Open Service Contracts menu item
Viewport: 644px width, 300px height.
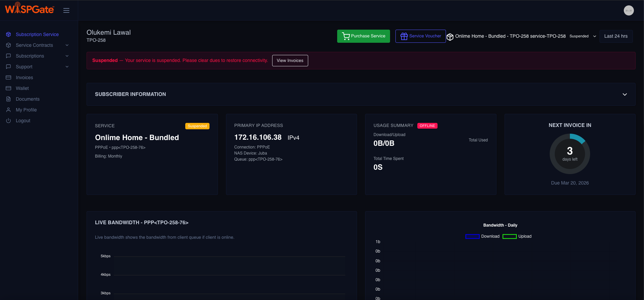pyautogui.click(x=34, y=45)
